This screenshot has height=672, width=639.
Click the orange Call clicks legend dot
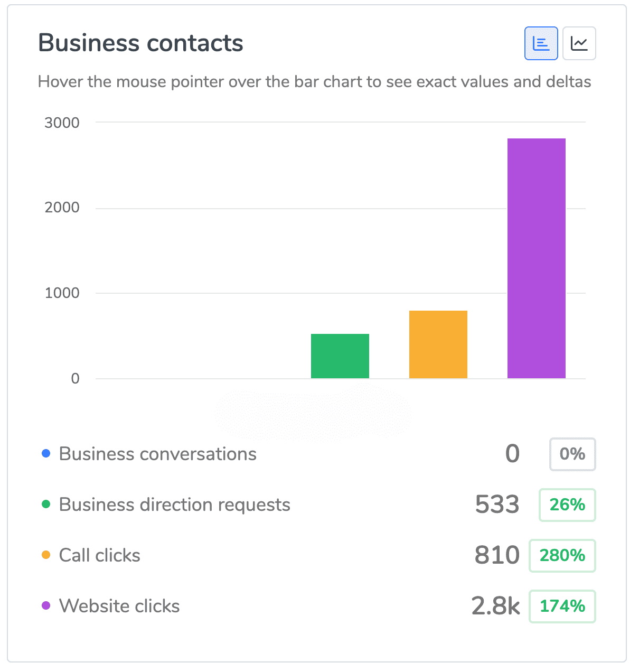pyautogui.click(x=46, y=555)
